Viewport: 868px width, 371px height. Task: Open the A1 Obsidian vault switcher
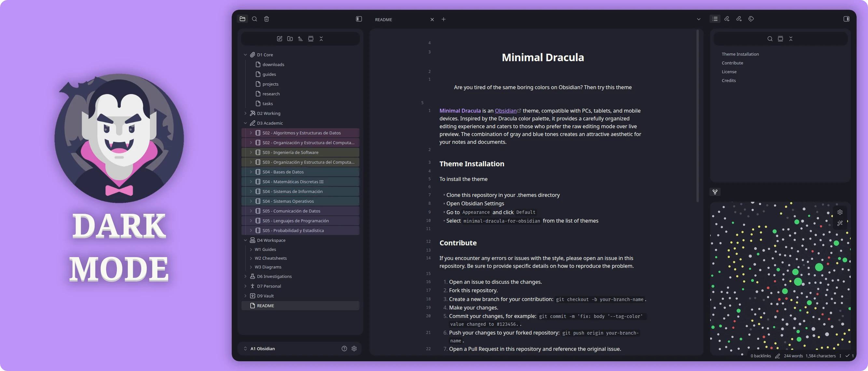[259, 349]
